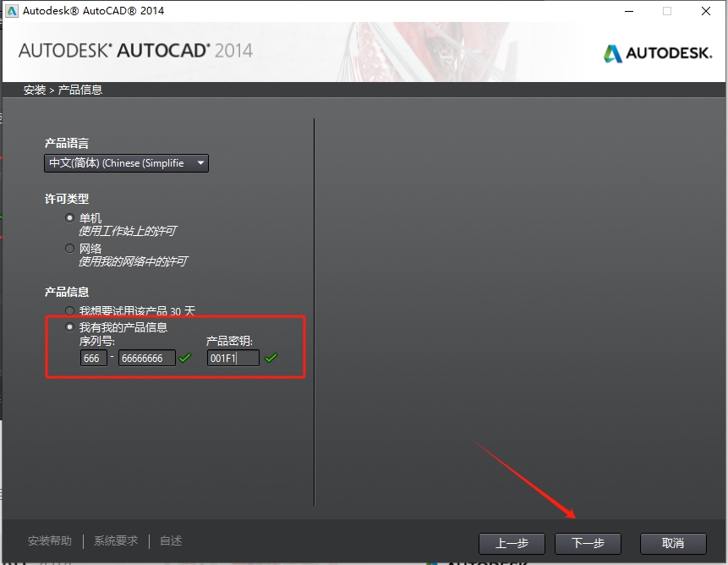The image size is (728, 565).
Task: Expand the Chinese Simplified language selector arrow
Action: pyautogui.click(x=201, y=163)
